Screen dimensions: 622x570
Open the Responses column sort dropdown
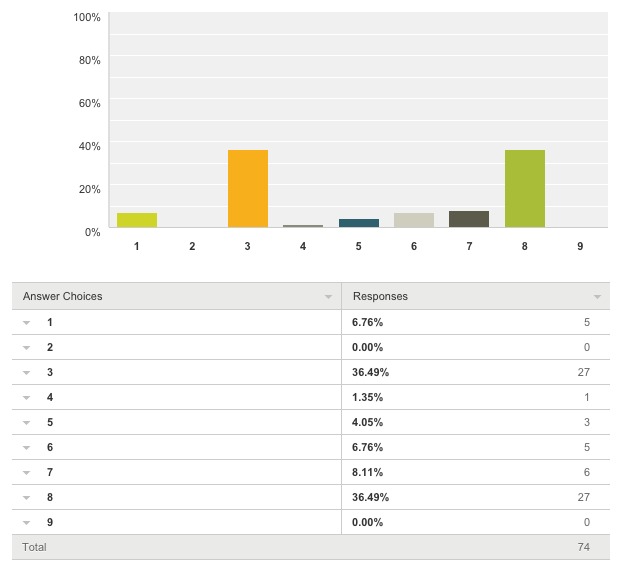tap(597, 297)
